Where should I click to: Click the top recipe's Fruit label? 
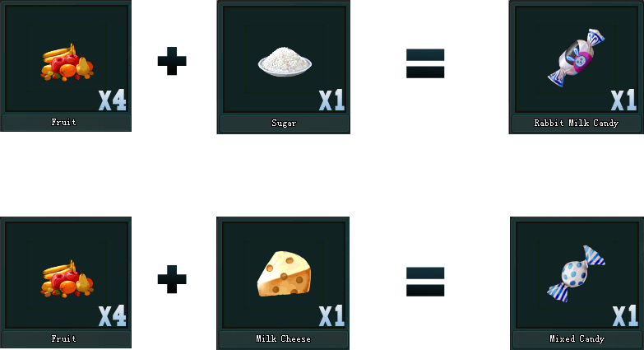click(x=63, y=122)
